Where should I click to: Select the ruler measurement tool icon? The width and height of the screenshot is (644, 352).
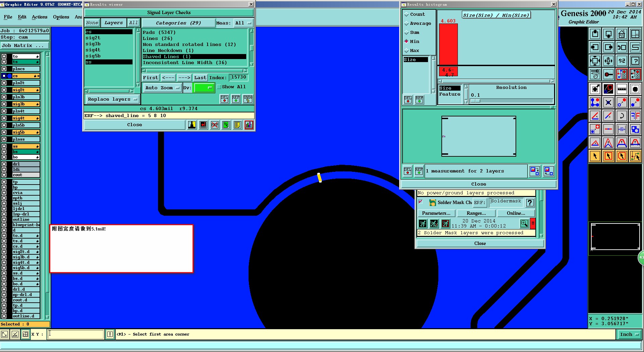pyautogui.click(x=622, y=89)
